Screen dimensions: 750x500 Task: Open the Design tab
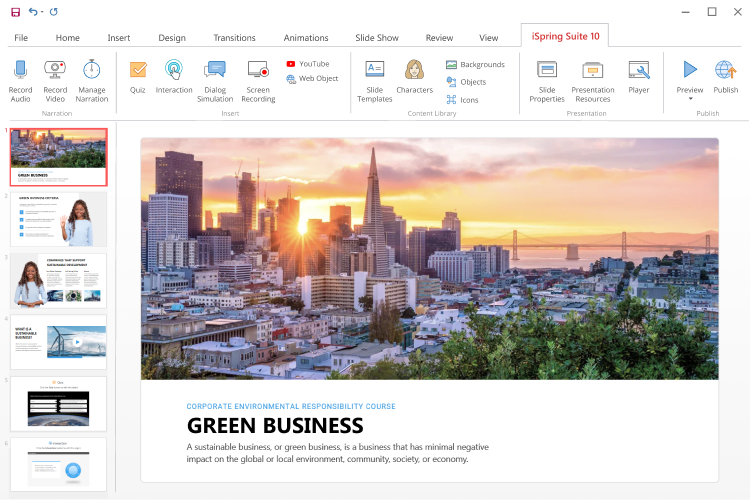(x=172, y=38)
